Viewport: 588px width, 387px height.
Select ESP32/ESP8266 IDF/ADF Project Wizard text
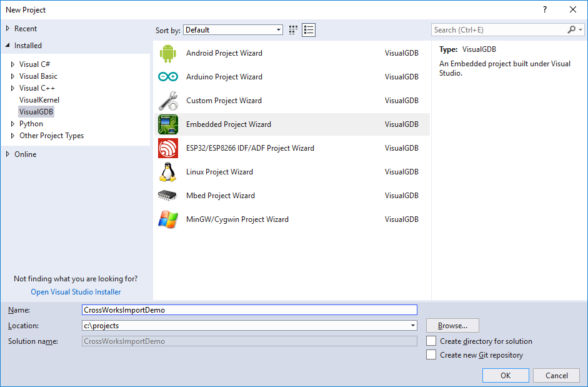(x=250, y=148)
